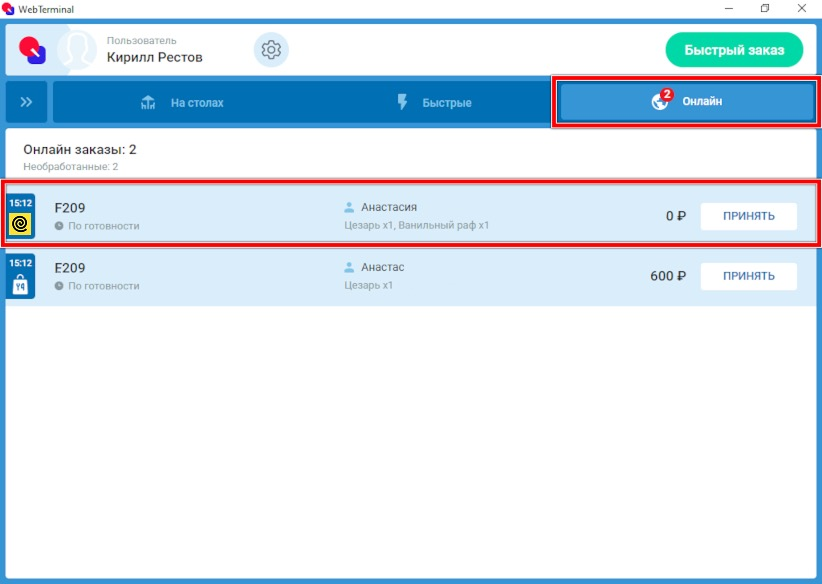
Task: Click the user avatar picture
Action: click(x=77, y=50)
